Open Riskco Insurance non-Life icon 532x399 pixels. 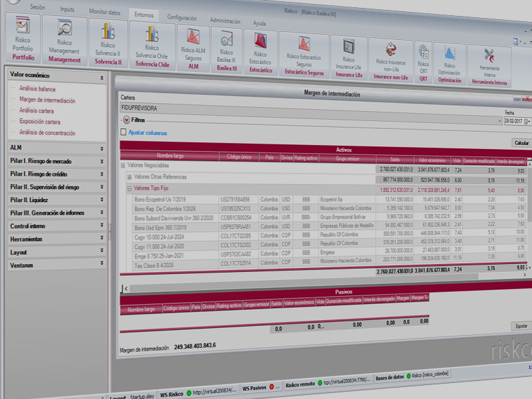(390, 49)
